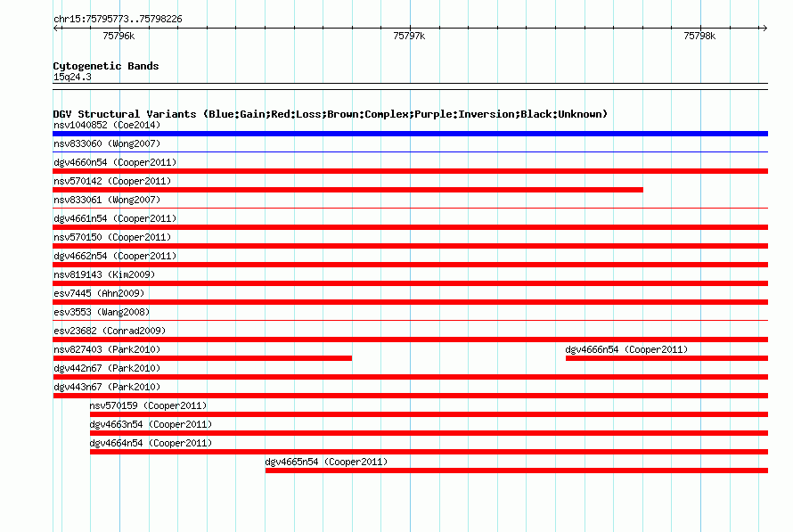Open nsv570142 (Cooper2011) variant label
Screen dimensions: 793x532
tap(112, 181)
